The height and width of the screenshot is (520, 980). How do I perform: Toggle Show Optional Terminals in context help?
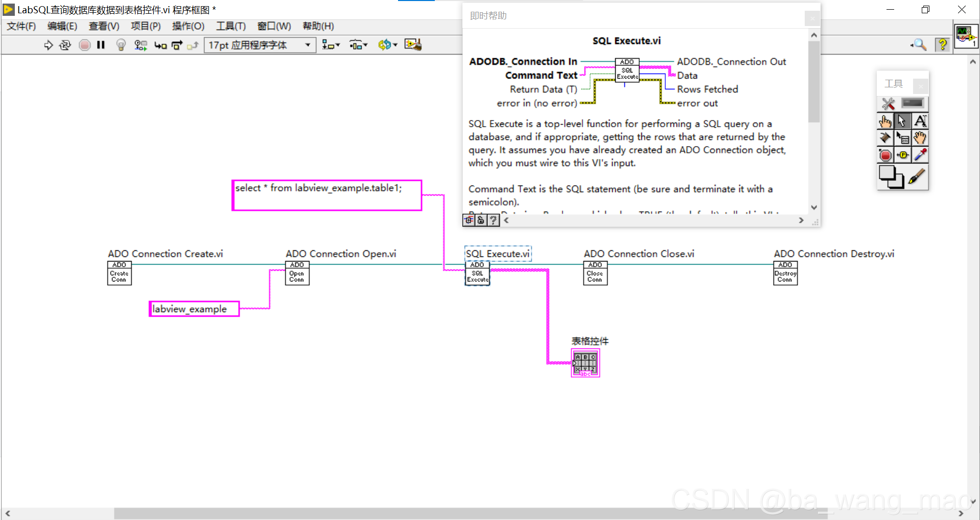pos(469,220)
